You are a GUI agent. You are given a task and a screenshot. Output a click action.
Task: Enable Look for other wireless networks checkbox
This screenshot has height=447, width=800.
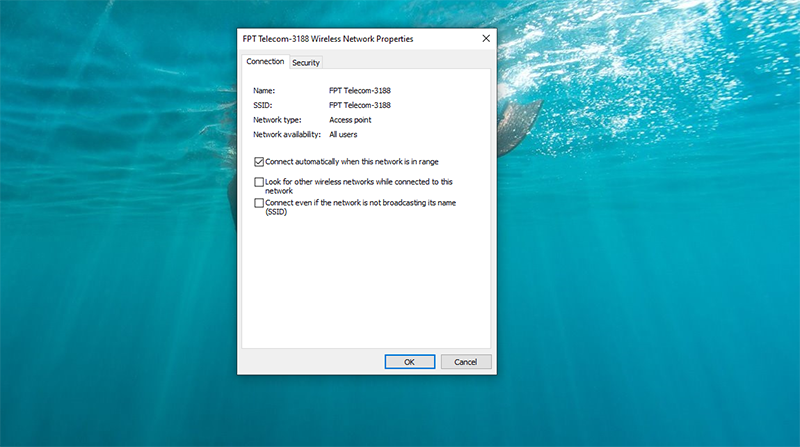(x=259, y=182)
